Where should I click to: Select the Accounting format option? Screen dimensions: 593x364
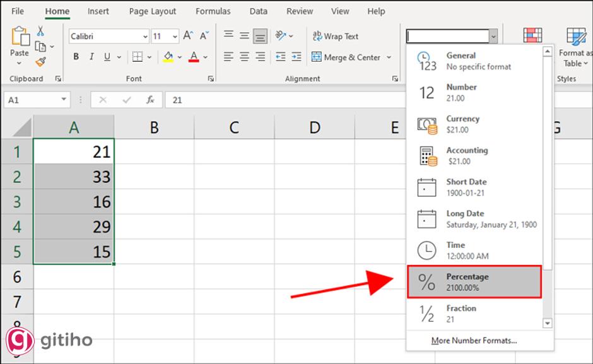pos(474,156)
